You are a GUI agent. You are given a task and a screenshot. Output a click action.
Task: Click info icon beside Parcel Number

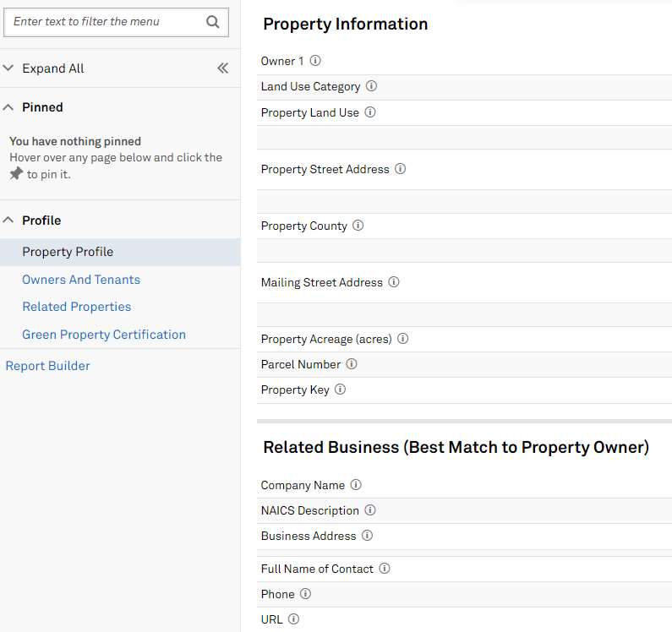(x=352, y=364)
